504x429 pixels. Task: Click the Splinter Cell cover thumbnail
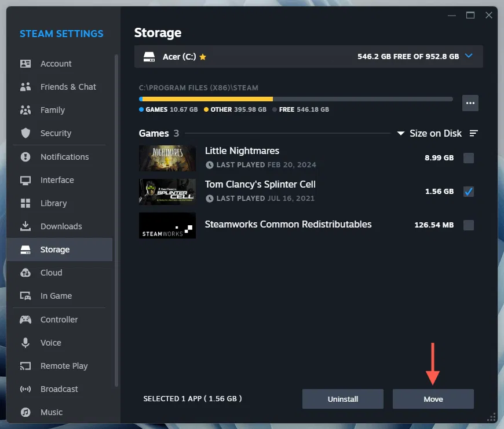pyautogui.click(x=167, y=192)
